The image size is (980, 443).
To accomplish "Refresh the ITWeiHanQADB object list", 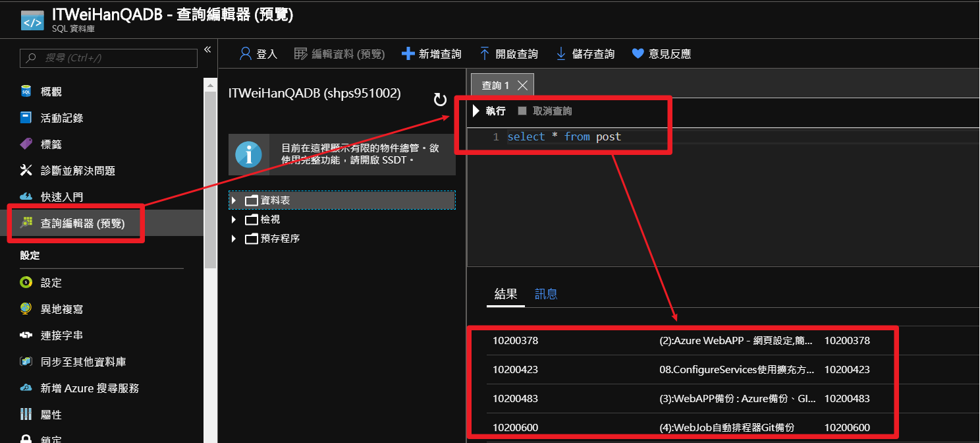I will (x=440, y=100).
